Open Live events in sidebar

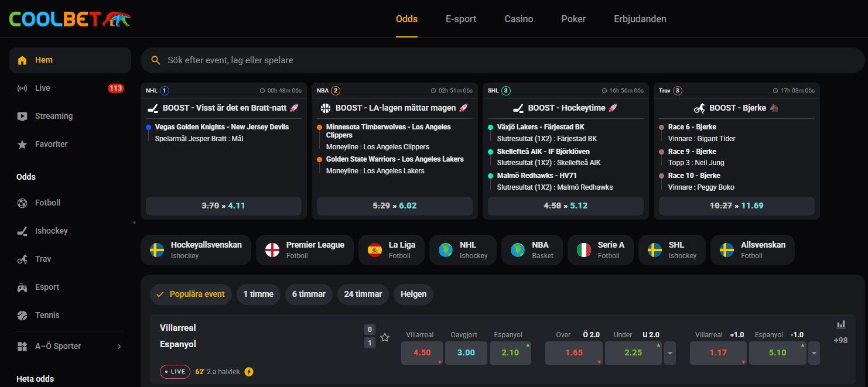coord(70,88)
